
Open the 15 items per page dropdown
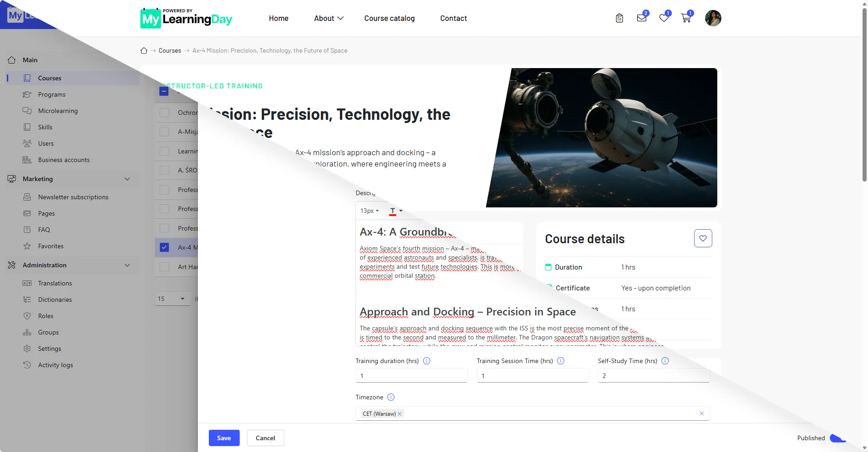click(x=173, y=299)
